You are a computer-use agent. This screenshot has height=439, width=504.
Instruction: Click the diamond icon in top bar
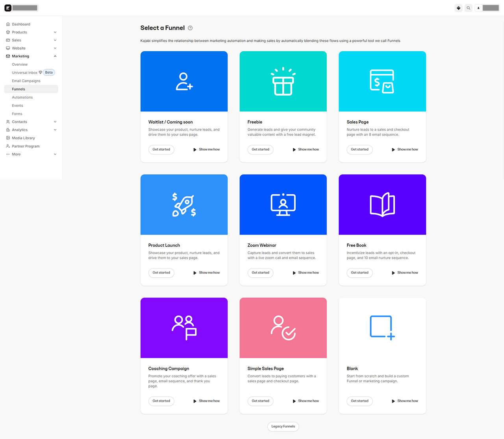click(x=458, y=8)
